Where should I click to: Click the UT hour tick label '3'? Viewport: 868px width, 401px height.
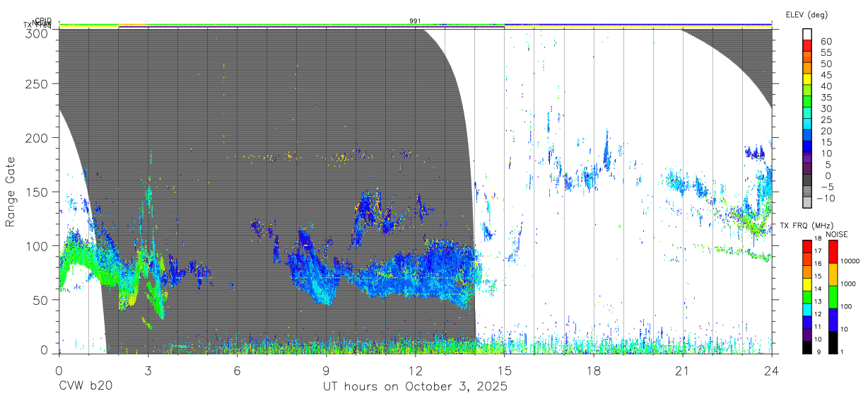coord(148,370)
